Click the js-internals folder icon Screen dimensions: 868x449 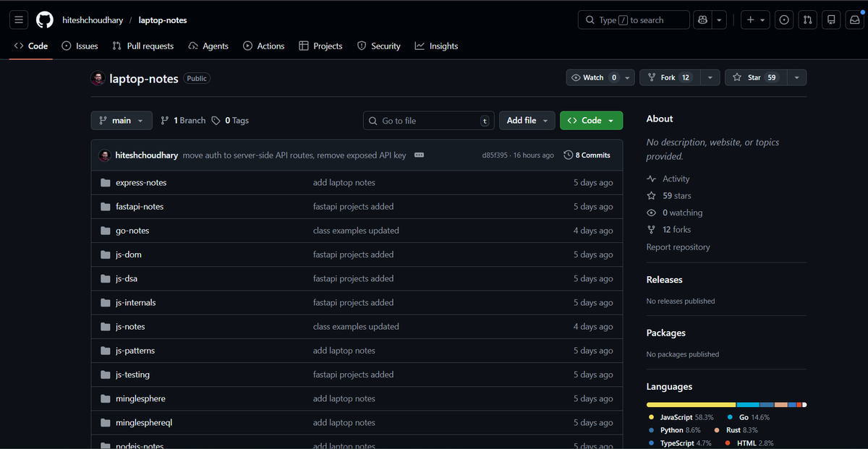[x=106, y=302]
